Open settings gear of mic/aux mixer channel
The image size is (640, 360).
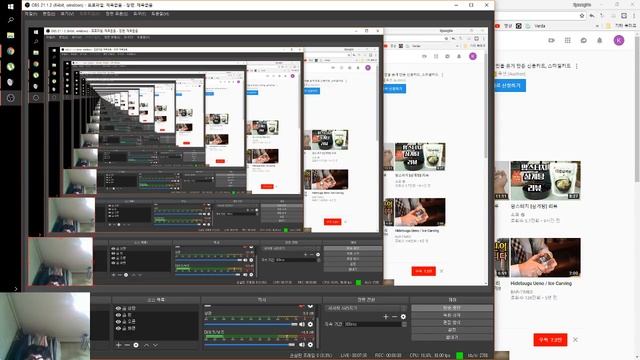(310, 344)
